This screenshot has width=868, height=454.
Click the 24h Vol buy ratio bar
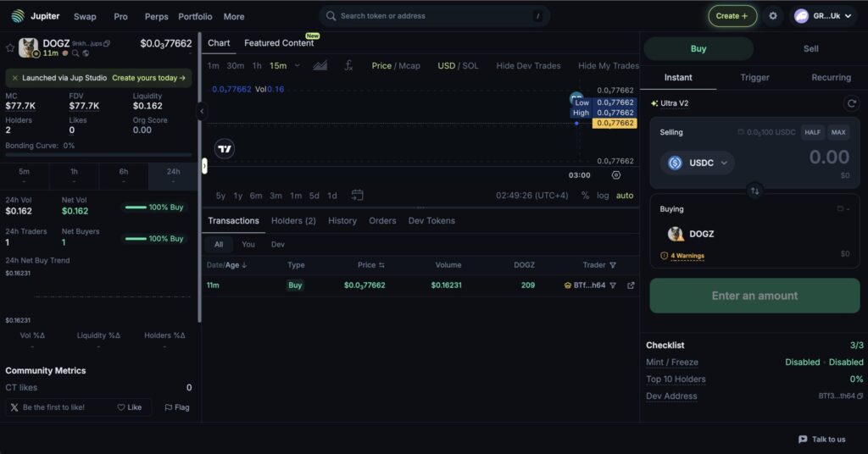(x=136, y=208)
